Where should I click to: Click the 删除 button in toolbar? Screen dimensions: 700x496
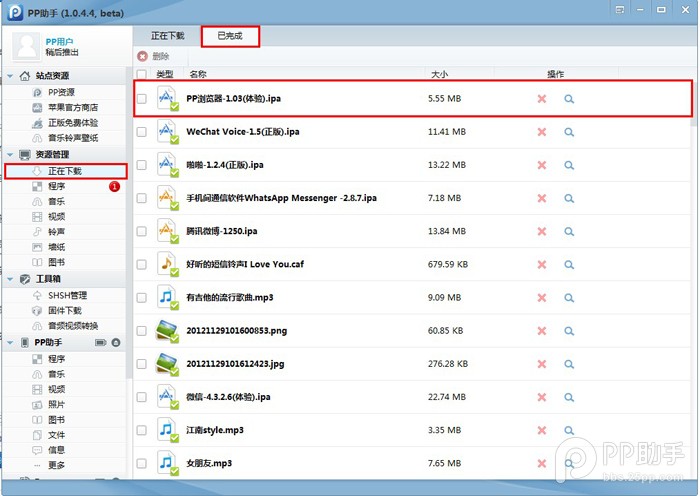153,56
